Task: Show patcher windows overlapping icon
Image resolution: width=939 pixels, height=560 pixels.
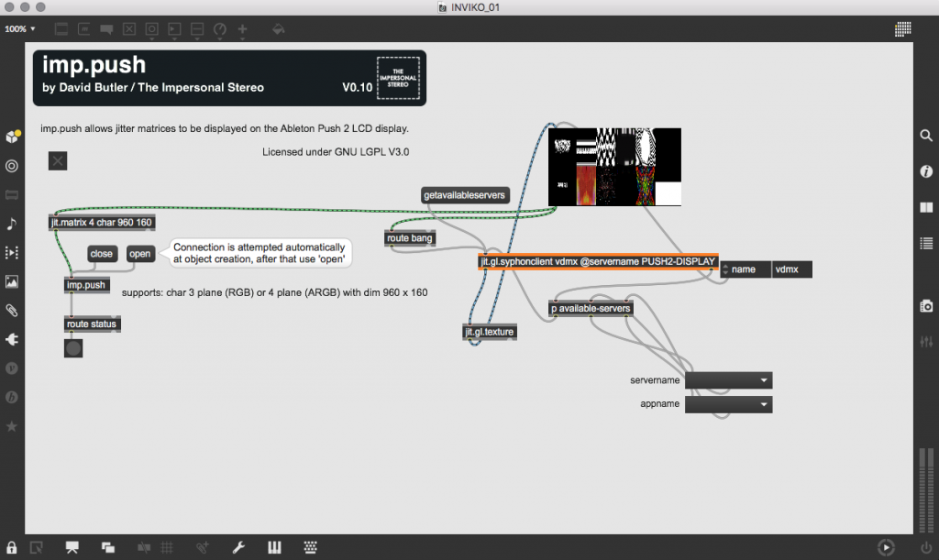Action: tap(108, 547)
